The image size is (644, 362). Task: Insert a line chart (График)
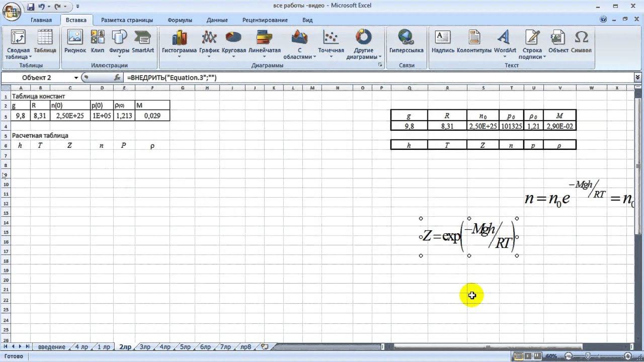pos(209,44)
